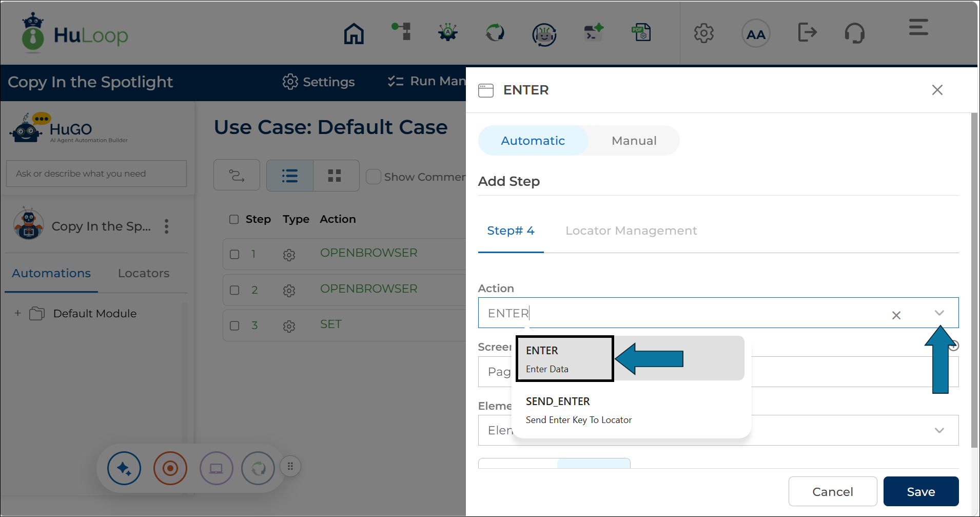Screen dimensions: 980x517
Task: Expand the Default Module tree plus
Action: click(17, 313)
